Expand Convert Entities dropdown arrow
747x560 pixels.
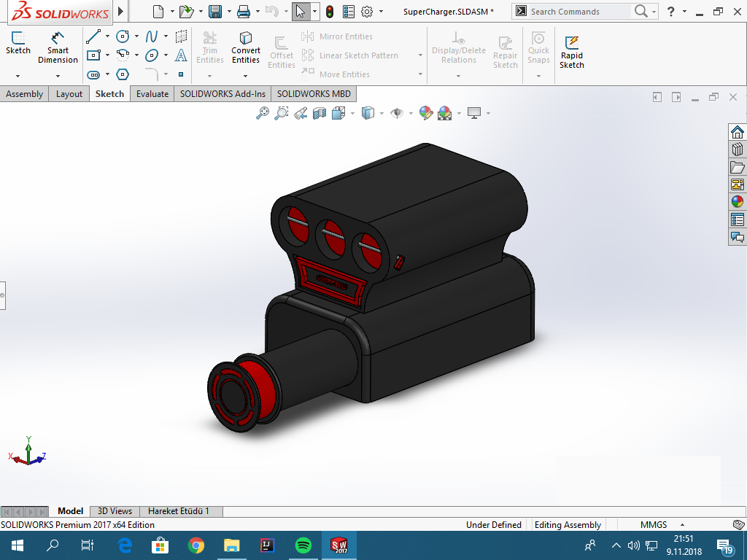[245, 76]
